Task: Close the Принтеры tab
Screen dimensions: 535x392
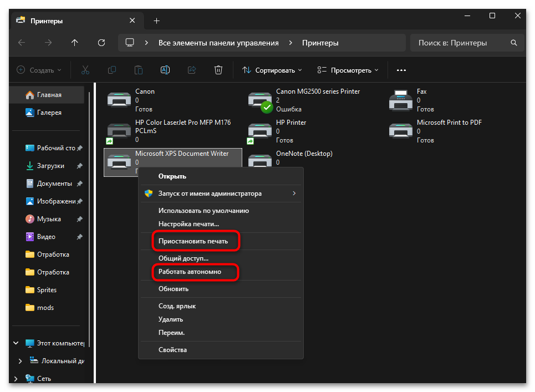Action: (x=133, y=21)
